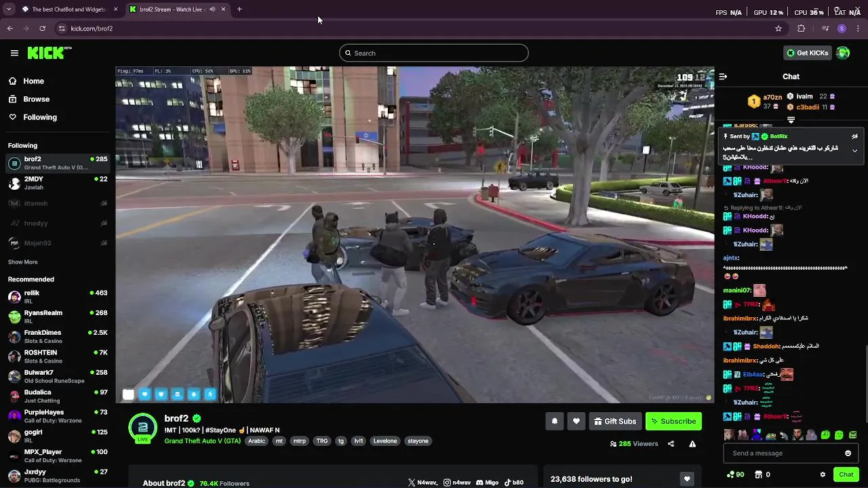Open browser tab search dropdown
Viewport: 868px width, 488px height.
click(x=8, y=9)
